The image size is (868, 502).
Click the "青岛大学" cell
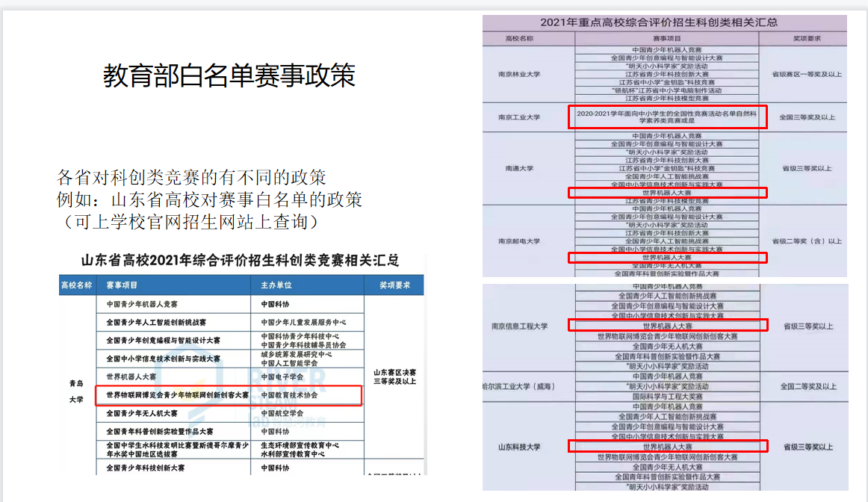click(76, 391)
